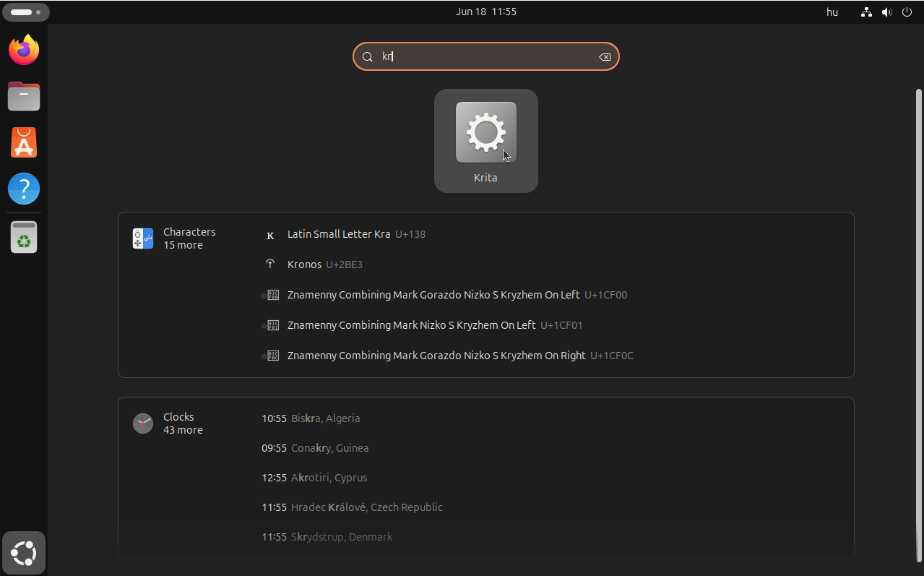Select the Kronos character glyph
The image size is (924, 576).
[x=271, y=265]
